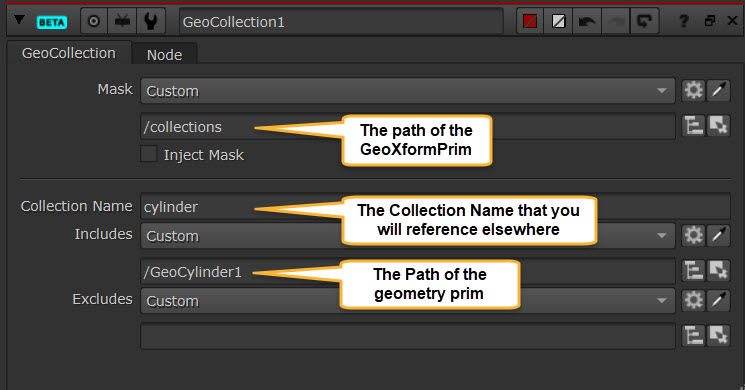Image resolution: width=745 pixels, height=390 pixels.
Task: Open the Excludes Custom dropdown
Action: 407,301
